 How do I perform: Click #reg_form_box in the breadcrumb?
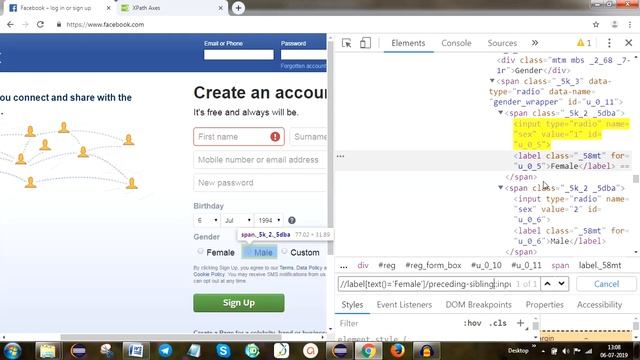pyautogui.click(x=433, y=265)
